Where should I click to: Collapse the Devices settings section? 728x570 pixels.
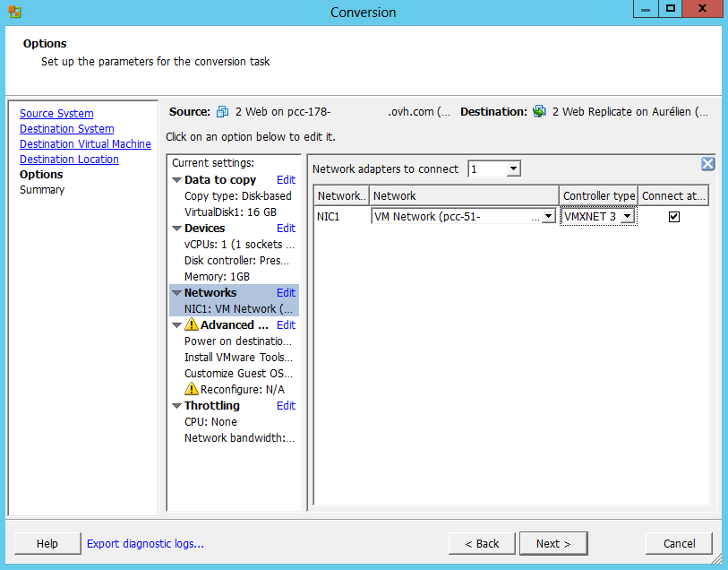177,229
